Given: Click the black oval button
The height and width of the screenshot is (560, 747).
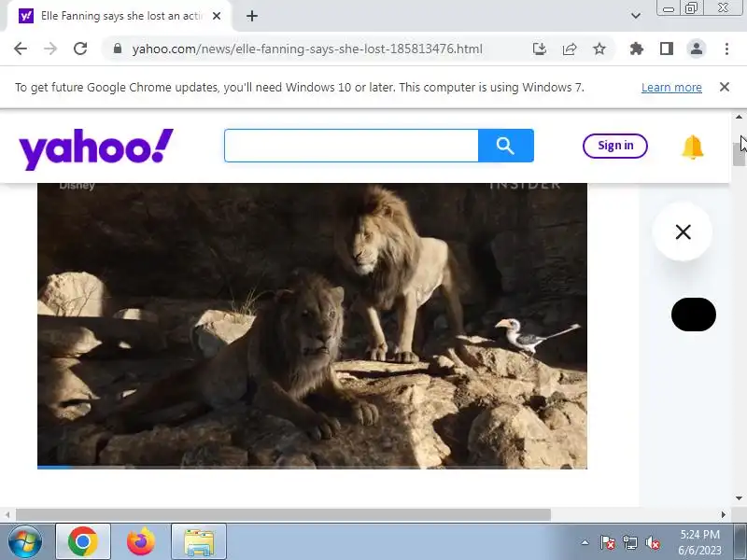Looking at the screenshot, I should (x=693, y=315).
